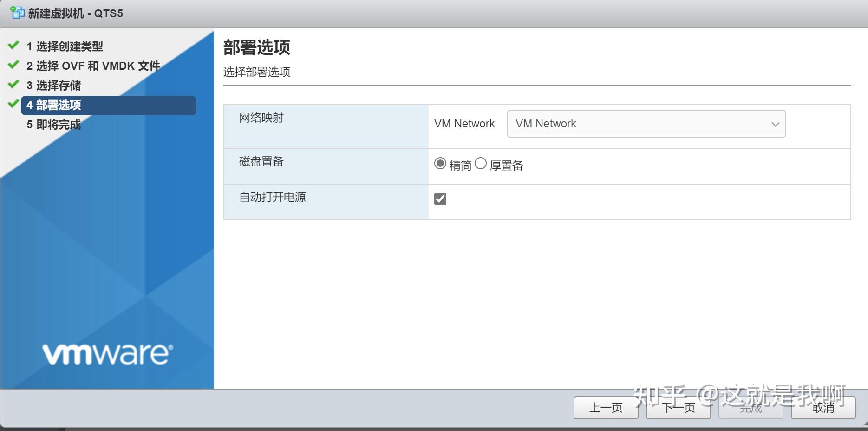Click 下一页 next page button
The width and height of the screenshot is (868, 431).
click(x=678, y=408)
